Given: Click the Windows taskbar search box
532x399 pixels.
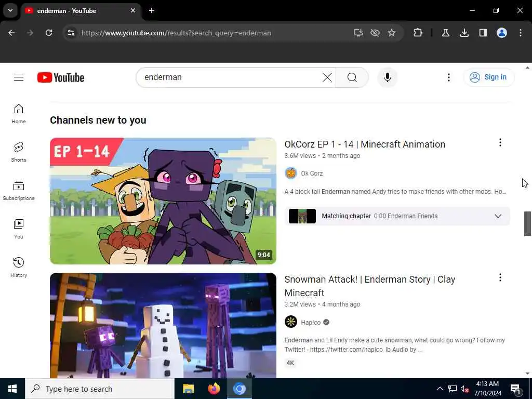Looking at the screenshot, I should (100, 389).
